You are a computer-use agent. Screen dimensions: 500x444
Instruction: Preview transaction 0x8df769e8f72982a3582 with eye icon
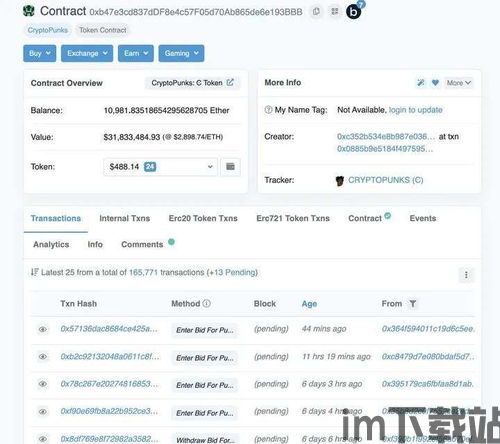coord(43,439)
